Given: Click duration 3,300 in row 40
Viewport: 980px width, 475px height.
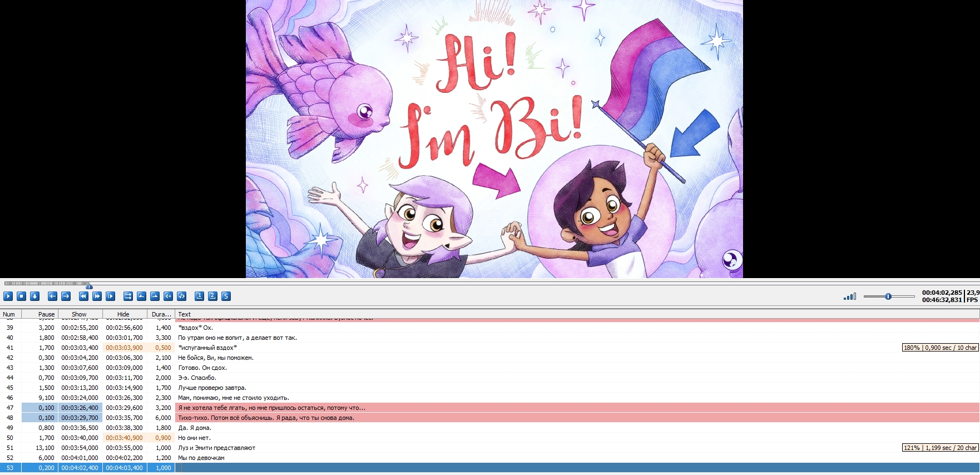Looking at the screenshot, I should pos(163,338).
